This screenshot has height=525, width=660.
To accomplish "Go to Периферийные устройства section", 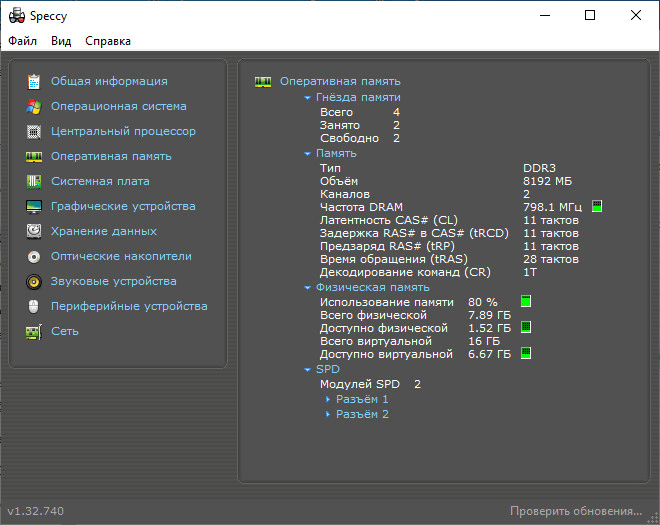I will [x=129, y=306].
